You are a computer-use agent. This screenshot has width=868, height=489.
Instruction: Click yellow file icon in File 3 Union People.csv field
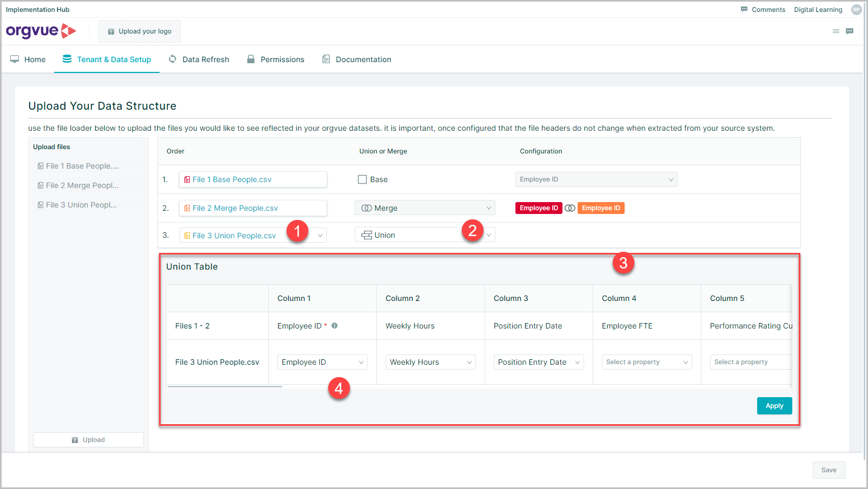[x=187, y=236]
